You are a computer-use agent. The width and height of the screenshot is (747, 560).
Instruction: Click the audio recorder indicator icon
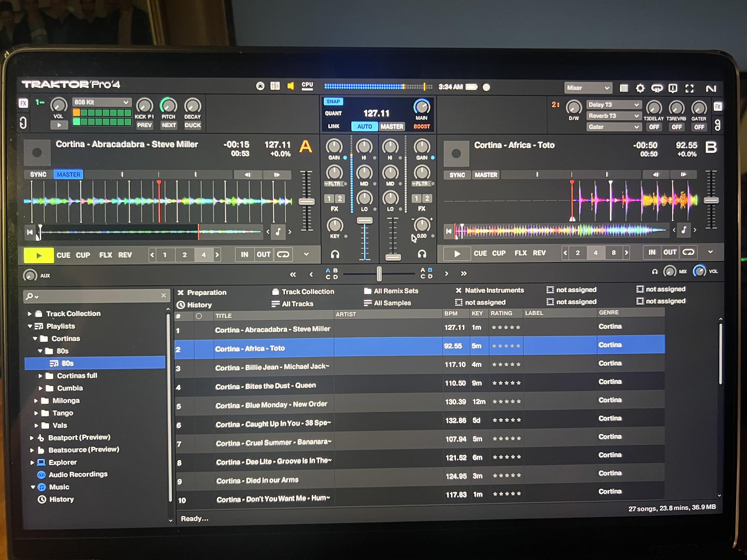click(x=486, y=87)
